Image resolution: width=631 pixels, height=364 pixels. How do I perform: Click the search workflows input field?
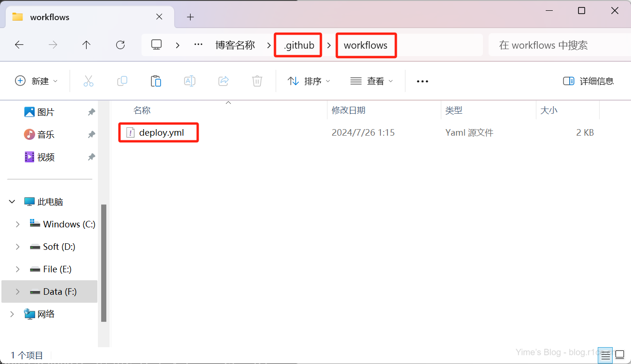point(557,45)
